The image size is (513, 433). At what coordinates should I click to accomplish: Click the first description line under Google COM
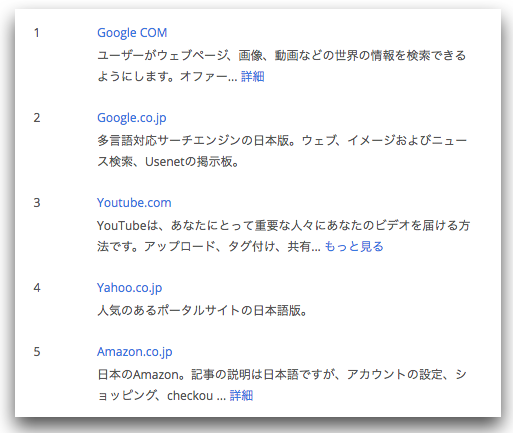(x=282, y=55)
